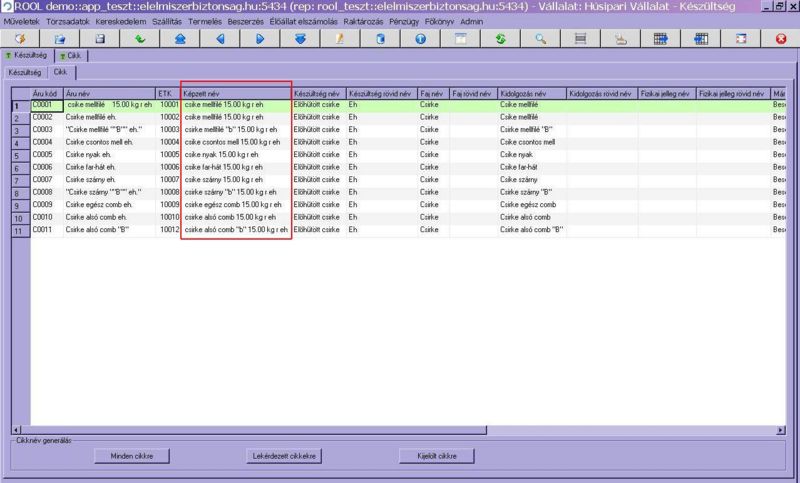The width and height of the screenshot is (800, 483).
Task: Go to next record with right arrow
Action: [260, 39]
